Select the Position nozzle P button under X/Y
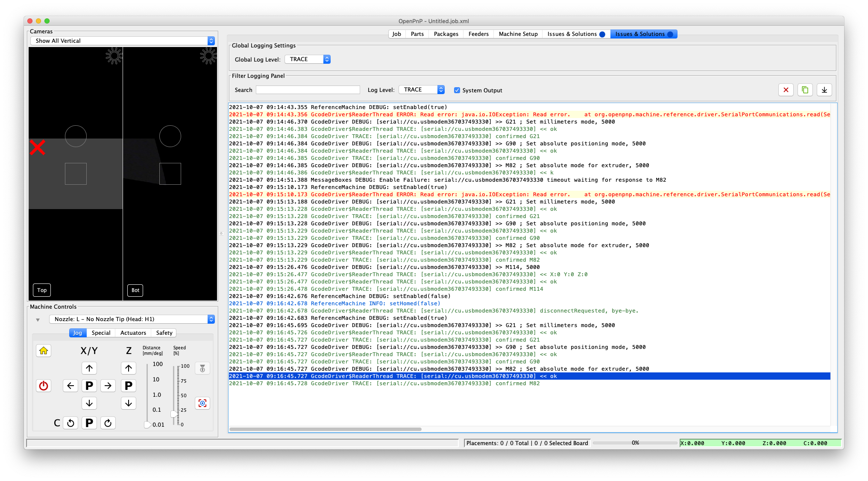This screenshot has height=481, width=868. [x=89, y=385]
